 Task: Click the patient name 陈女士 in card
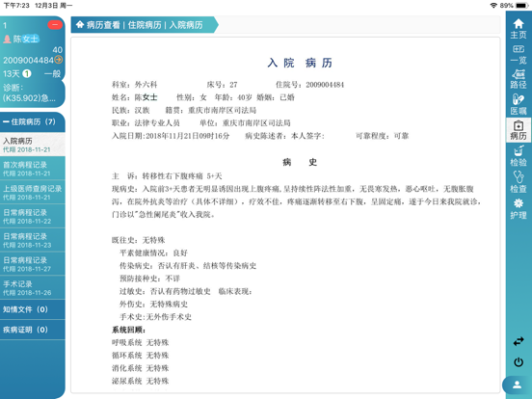pos(26,39)
